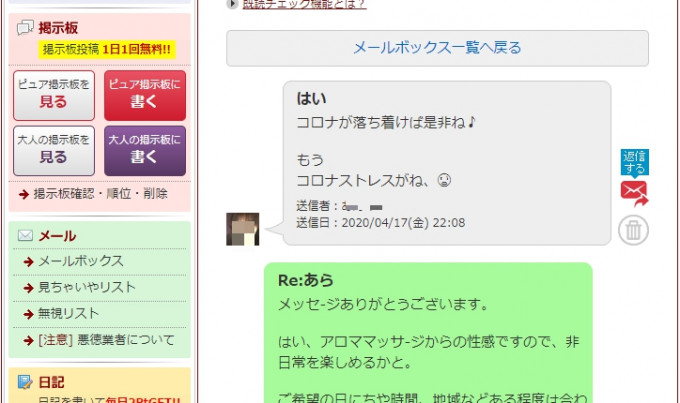This screenshot has height=403, width=680.
Task: Click the red arrow beside 悪徳業者について
Action: [29, 341]
